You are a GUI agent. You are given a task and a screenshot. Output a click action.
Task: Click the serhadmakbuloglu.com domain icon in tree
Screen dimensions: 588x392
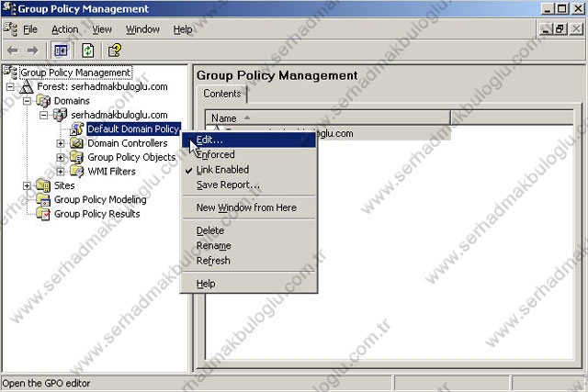[60, 115]
